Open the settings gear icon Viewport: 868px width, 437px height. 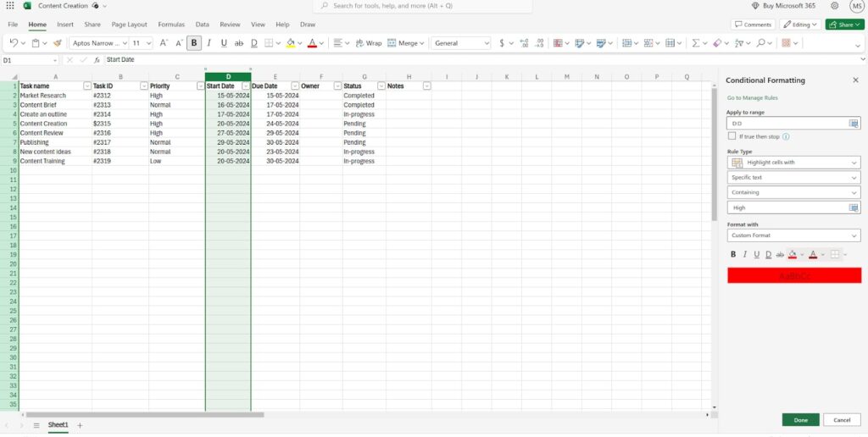tap(835, 6)
